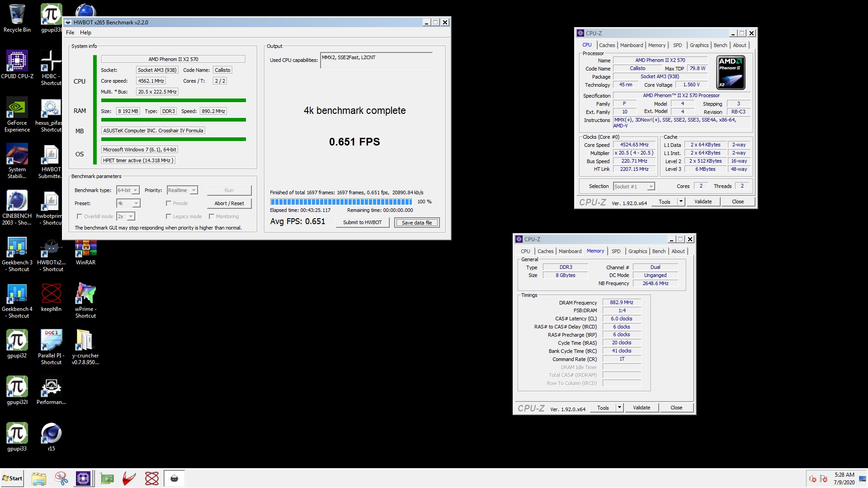Screen dimensions: 868x488
Task: Open the Parallel PI shortcut icon
Action: [x=51, y=347]
